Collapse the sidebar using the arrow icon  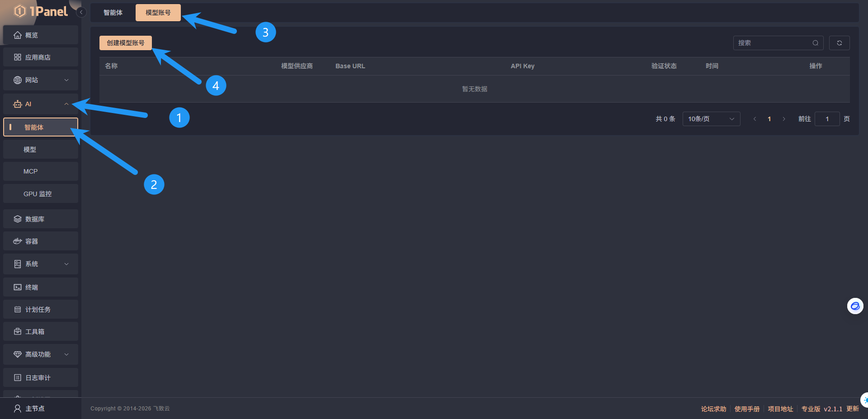click(x=81, y=12)
